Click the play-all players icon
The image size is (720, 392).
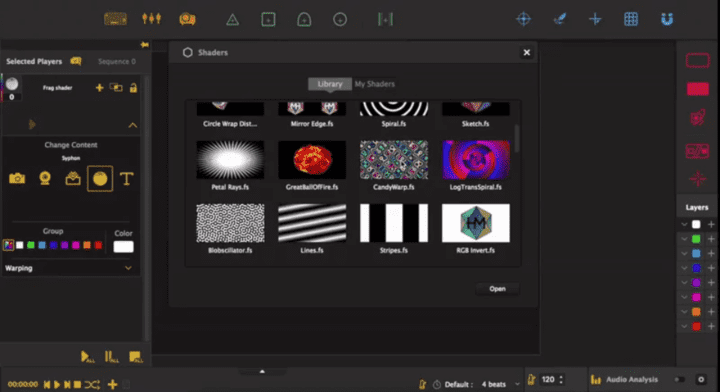87,357
